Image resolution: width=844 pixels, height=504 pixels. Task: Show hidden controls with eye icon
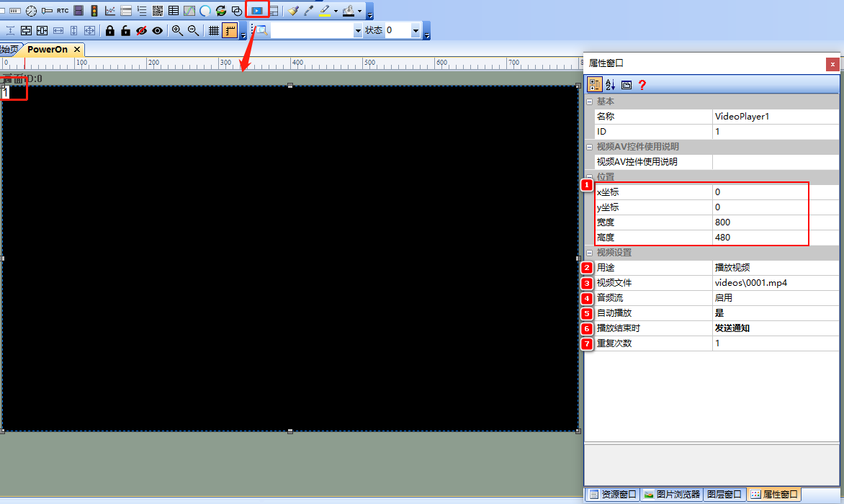[157, 30]
